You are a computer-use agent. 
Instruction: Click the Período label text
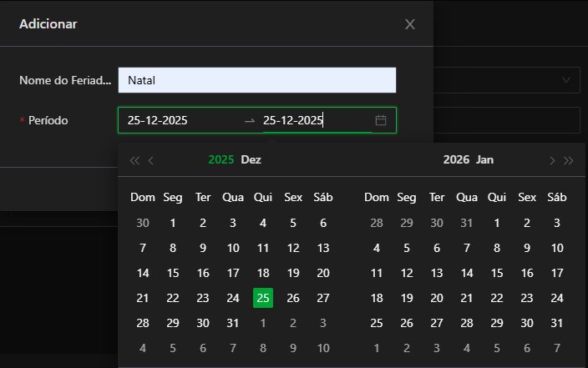48,120
